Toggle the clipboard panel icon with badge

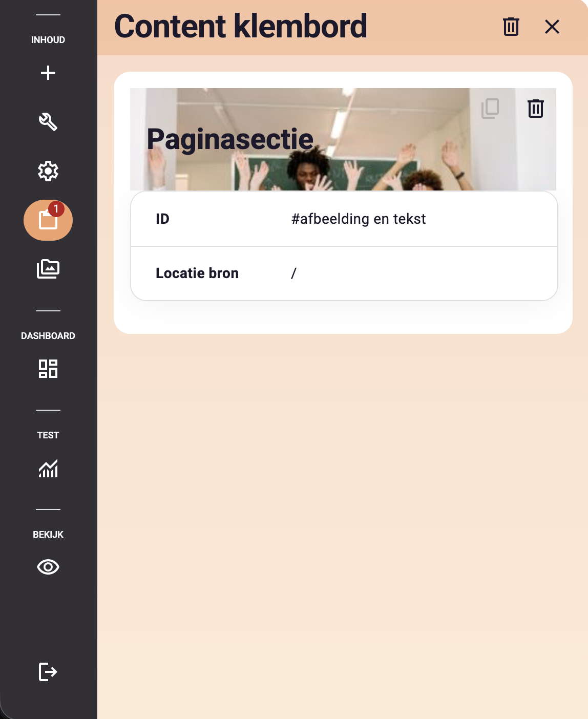coord(48,220)
